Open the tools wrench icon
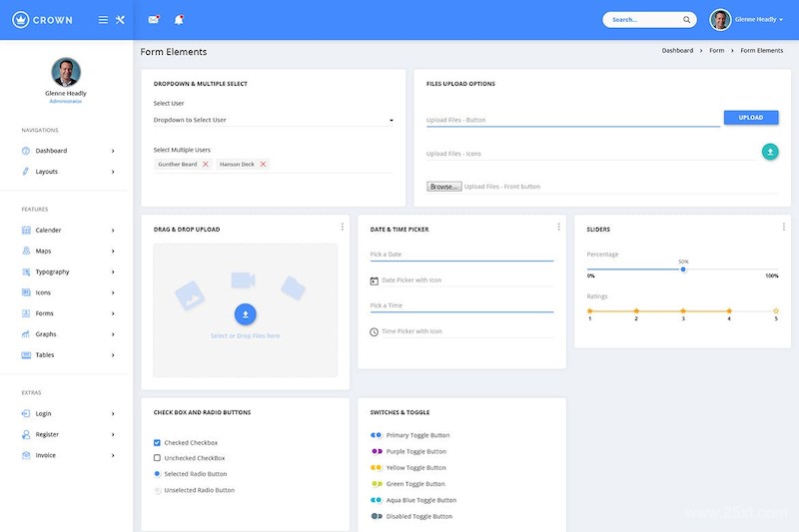 120,20
